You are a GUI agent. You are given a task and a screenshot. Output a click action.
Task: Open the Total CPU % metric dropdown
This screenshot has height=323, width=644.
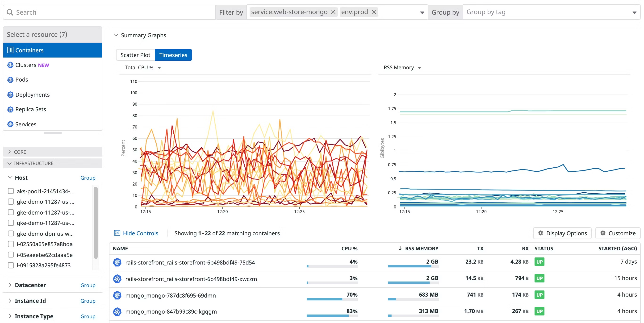click(x=143, y=68)
